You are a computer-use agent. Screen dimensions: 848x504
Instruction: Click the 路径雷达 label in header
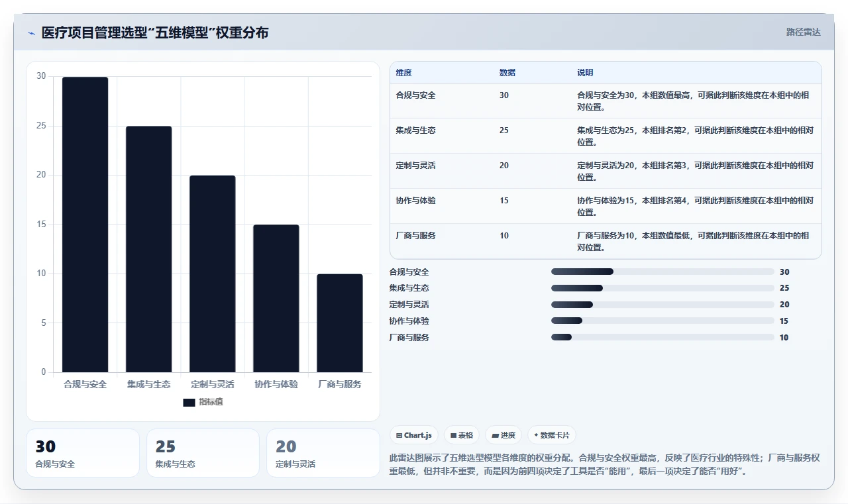pyautogui.click(x=804, y=32)
